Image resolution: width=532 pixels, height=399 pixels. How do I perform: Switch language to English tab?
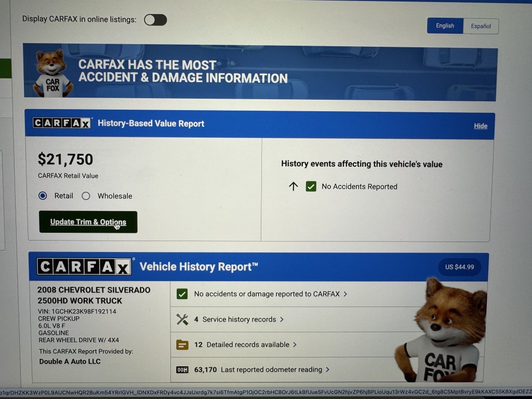pos(445,26)
